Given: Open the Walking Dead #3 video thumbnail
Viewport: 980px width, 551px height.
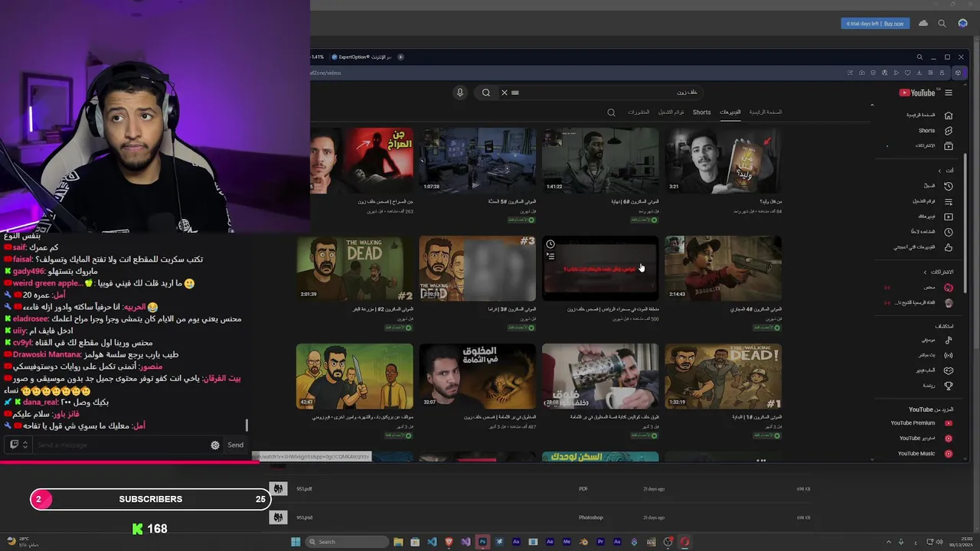Looking at the screenshot, I should click(477, 269).
